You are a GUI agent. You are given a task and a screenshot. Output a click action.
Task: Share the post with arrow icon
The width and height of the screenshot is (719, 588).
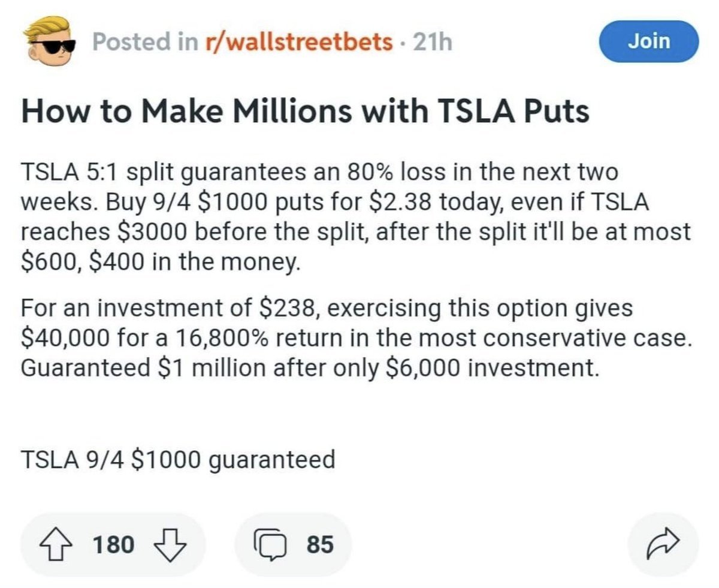pyautogui.click(x=662, y=544)
